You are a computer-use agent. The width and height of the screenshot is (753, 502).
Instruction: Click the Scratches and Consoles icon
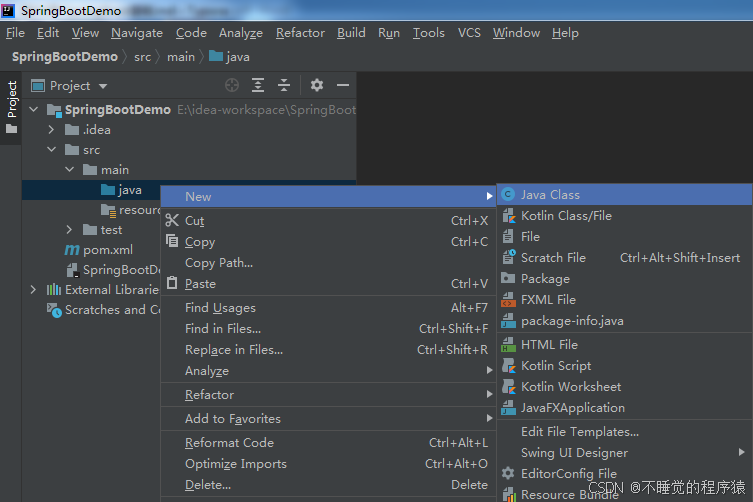pyautogui.click(x=54, y=310)
